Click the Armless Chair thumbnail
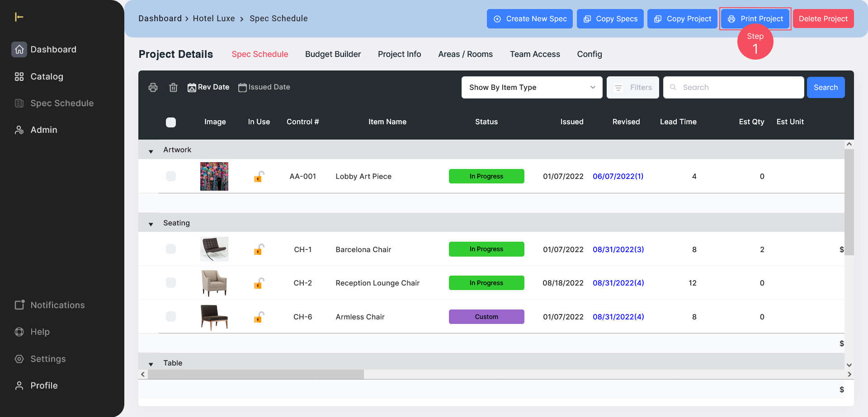This screenshot has height=417, width=868. coord(214,317)
